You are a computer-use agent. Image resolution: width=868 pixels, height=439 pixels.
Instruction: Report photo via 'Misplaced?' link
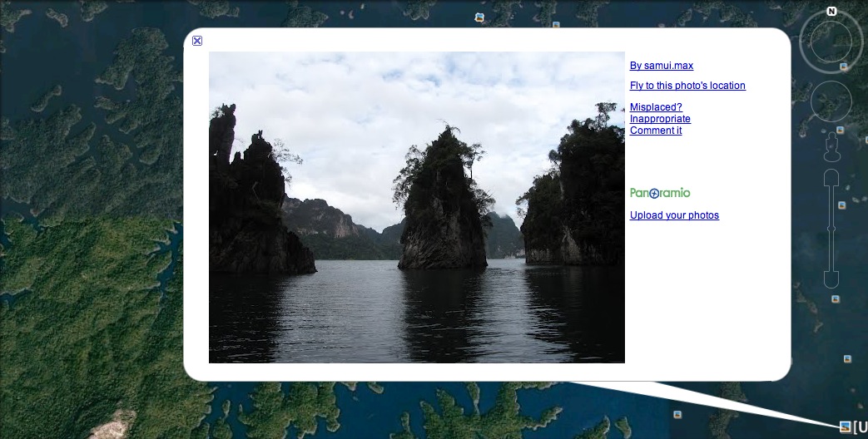[656, 107]
